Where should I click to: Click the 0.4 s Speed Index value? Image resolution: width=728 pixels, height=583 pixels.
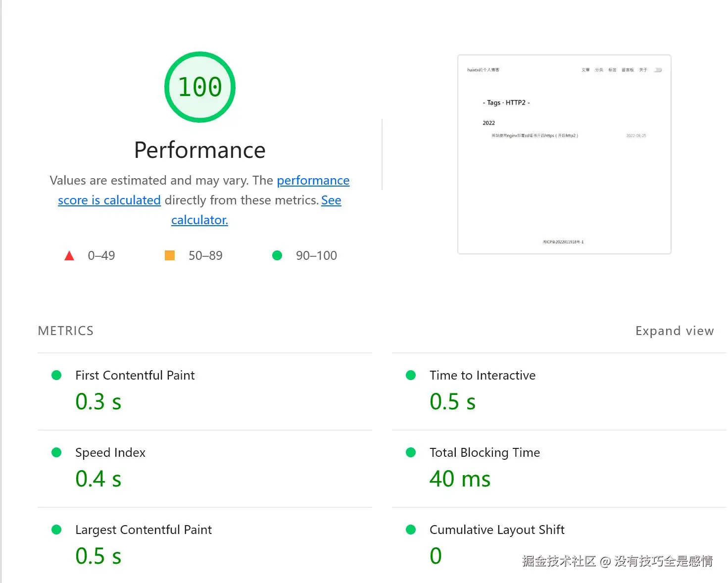coord(98,479)
